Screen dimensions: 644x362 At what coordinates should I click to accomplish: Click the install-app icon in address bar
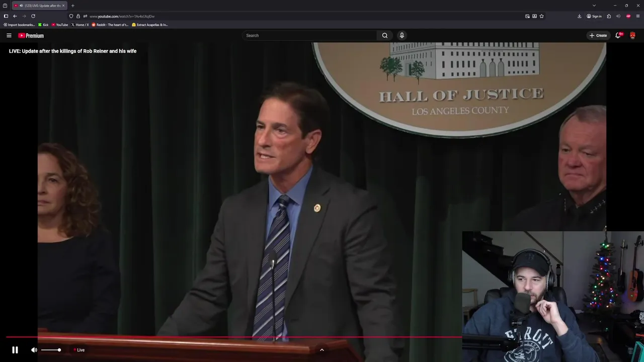tap(534, 16)
